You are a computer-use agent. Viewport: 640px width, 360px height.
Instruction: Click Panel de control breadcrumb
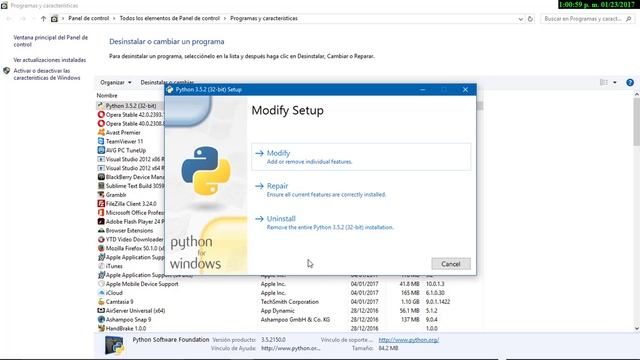89,18
